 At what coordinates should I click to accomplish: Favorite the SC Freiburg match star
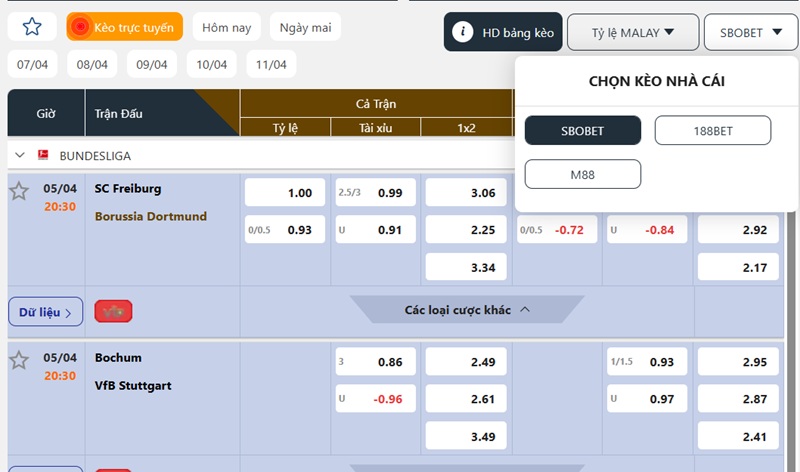19,191
